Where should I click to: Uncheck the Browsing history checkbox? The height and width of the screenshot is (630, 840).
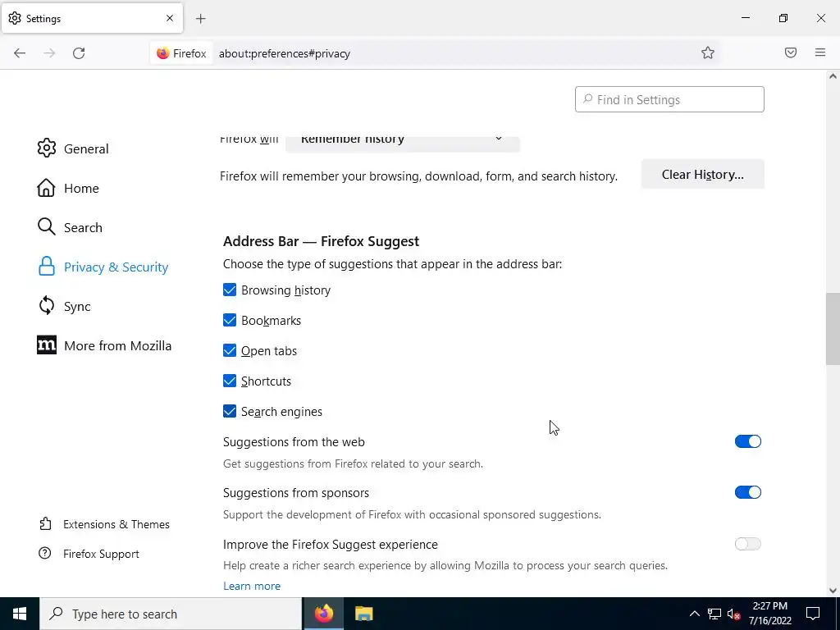click(x=230, y=290)
